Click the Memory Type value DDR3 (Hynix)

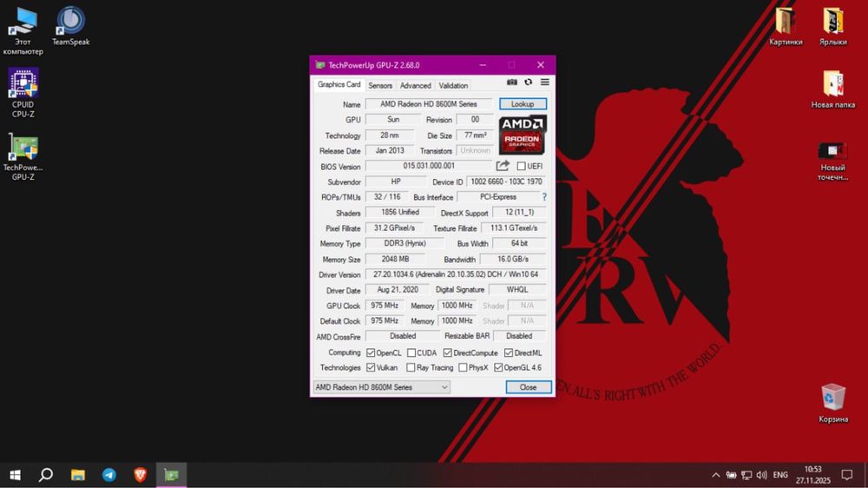coord(404,243)
